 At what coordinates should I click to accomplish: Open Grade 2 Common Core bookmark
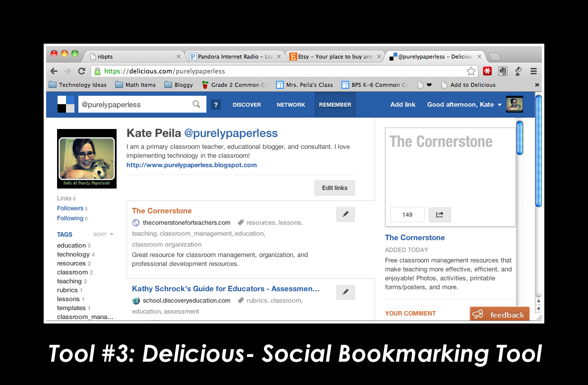(x=235, y=85)
